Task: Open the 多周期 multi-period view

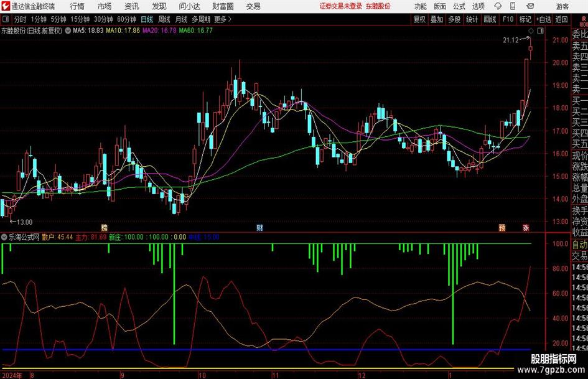Action: (201, 19)
